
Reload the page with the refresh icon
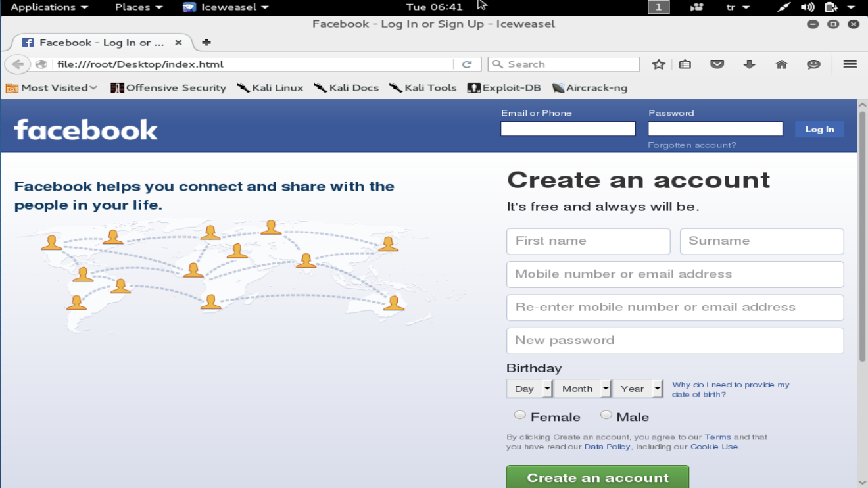tap(467, 64)
